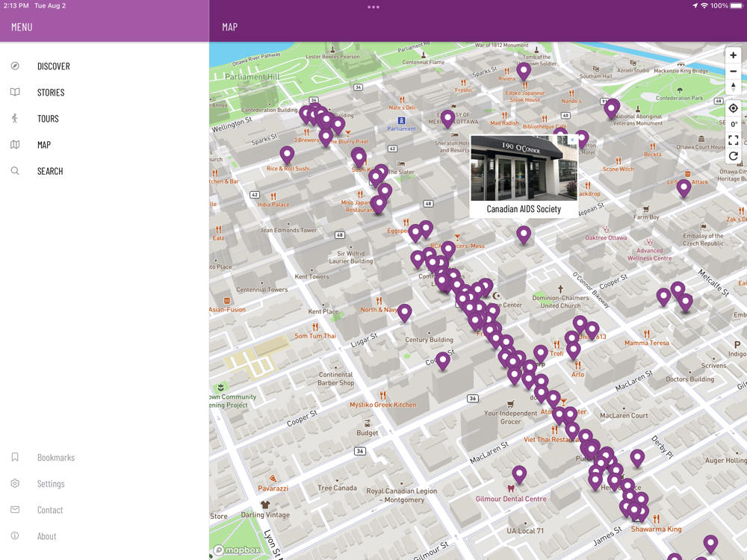This screenshot has width=747, height=560.
Task: Tap the Dominion-Chalmers United Church label
Action: click(x=560, y=302)
